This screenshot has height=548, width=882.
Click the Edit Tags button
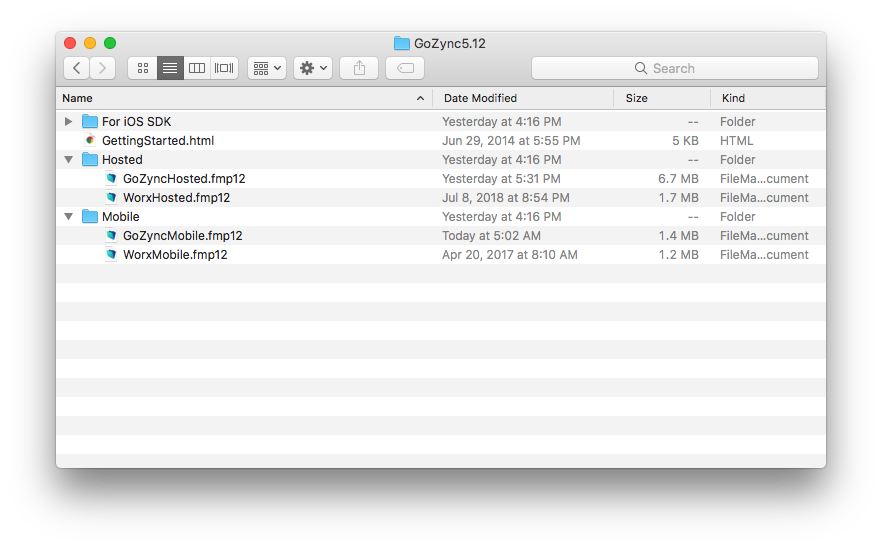click(x=405, y=68)
